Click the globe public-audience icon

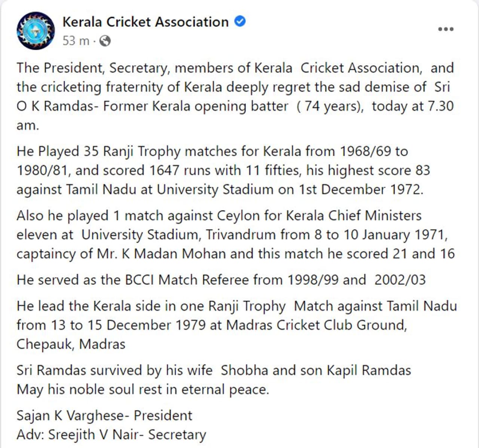click(x=106, y=41)
